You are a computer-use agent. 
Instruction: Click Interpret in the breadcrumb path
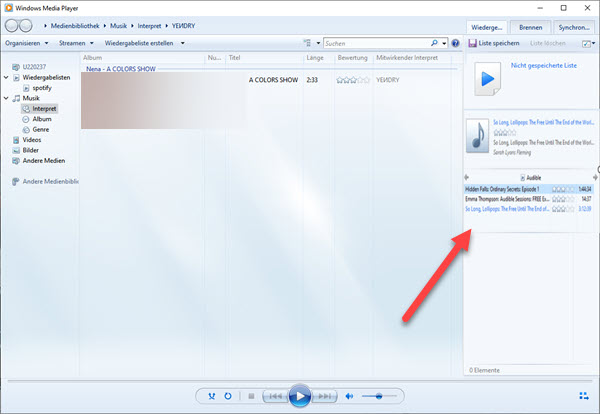click(149, 26)
